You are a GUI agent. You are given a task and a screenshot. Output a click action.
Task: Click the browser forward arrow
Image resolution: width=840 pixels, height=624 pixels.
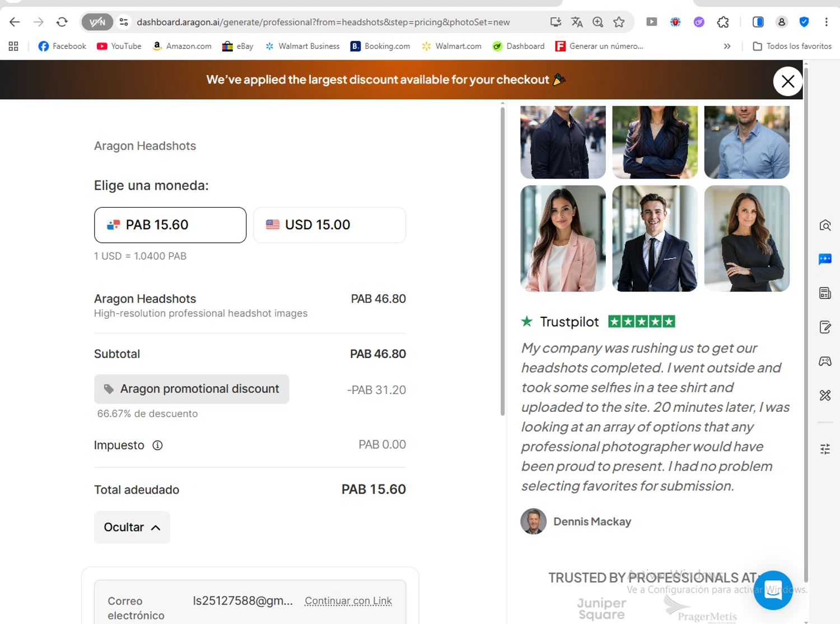tap(38, 22)
